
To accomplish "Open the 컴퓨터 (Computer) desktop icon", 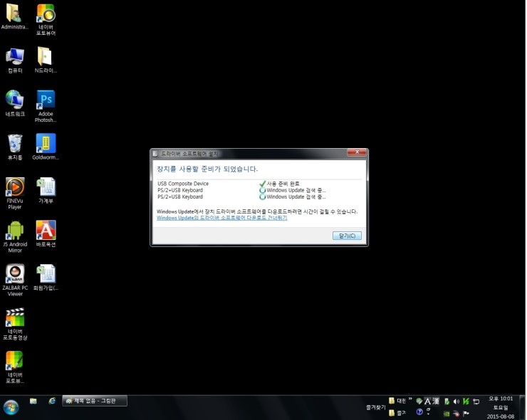I will pos(15,57).
